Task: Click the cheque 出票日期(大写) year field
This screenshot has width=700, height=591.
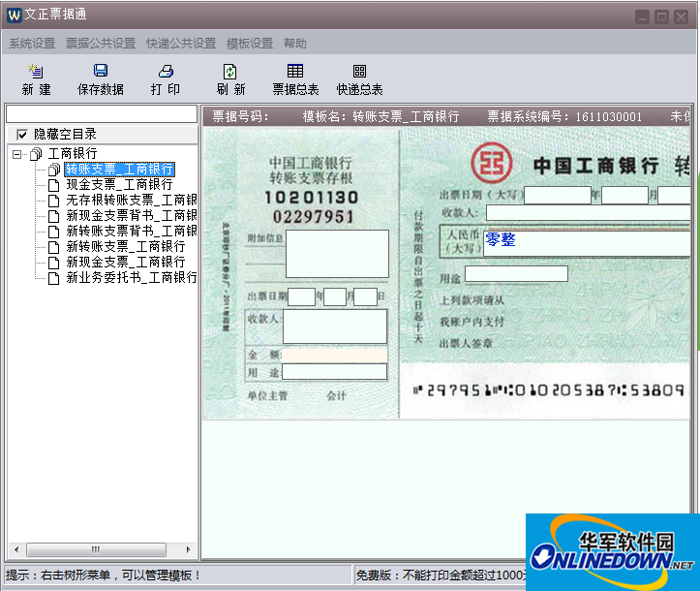Action: (x=558, y=196)
